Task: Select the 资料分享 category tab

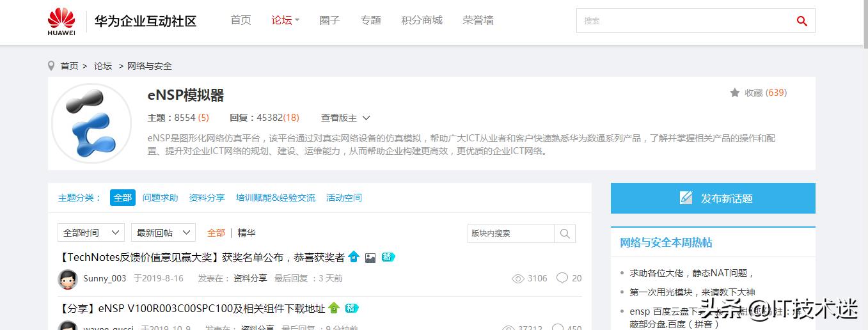Action: pos(207,198)
